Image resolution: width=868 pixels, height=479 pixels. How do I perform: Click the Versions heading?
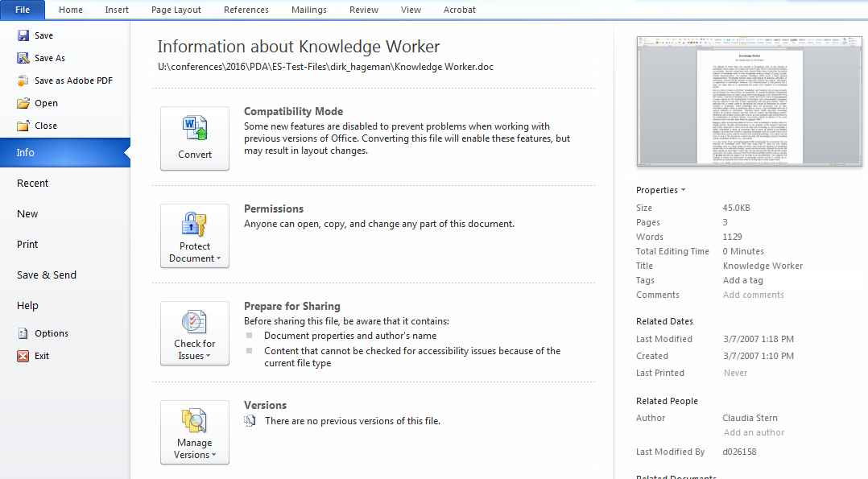point(265,406)
